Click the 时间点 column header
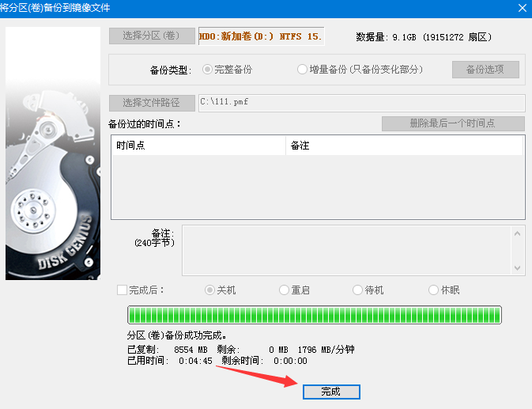Image resolution: width=532 pixels, height=409 pixels. click(198, 146)
